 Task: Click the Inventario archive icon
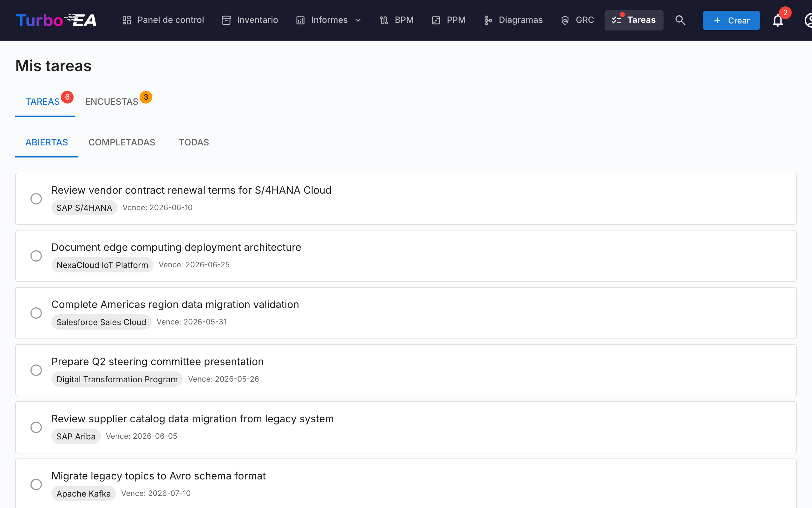[226, 20]
